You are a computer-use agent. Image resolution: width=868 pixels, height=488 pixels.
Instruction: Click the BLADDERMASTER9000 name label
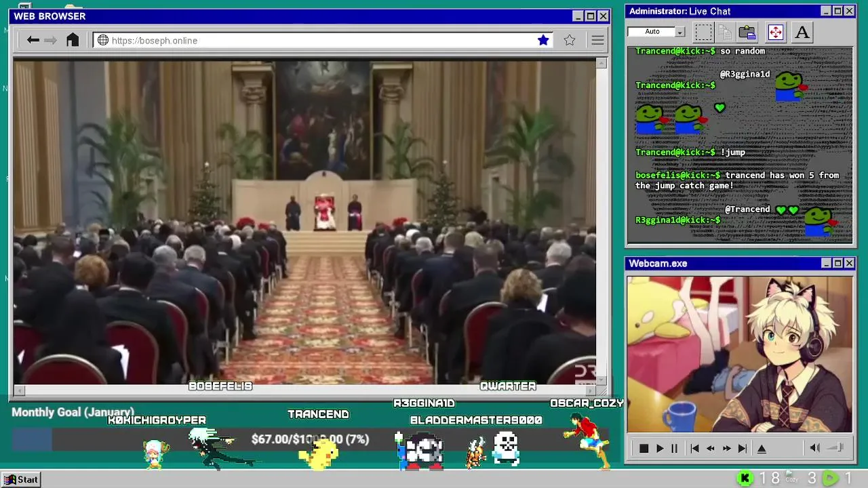(476, 420)
